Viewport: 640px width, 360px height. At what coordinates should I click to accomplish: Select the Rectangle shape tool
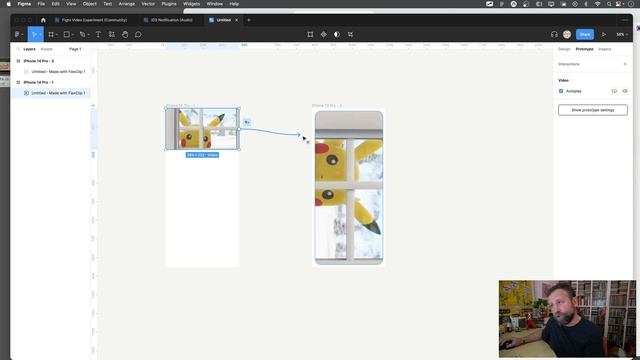pos(67,35)
